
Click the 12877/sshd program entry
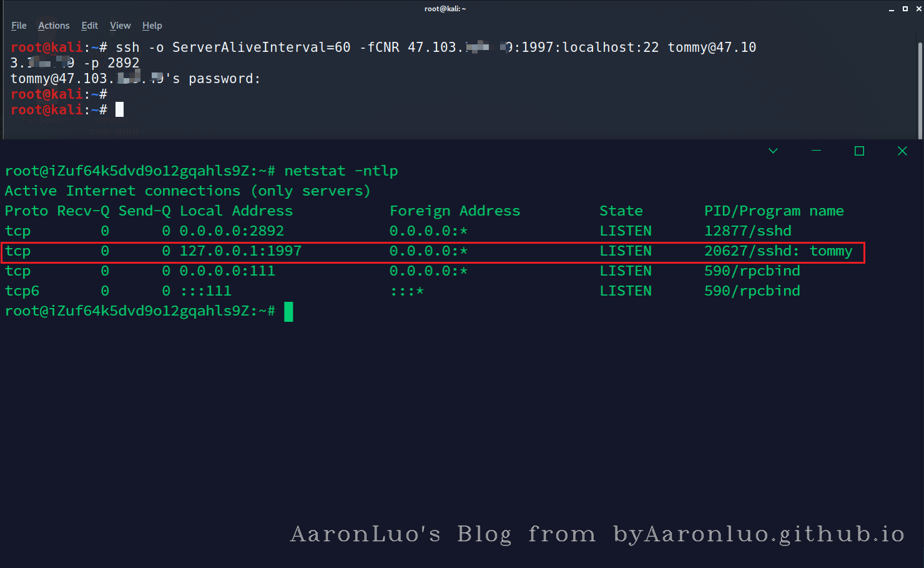click(x=747, y=231)
